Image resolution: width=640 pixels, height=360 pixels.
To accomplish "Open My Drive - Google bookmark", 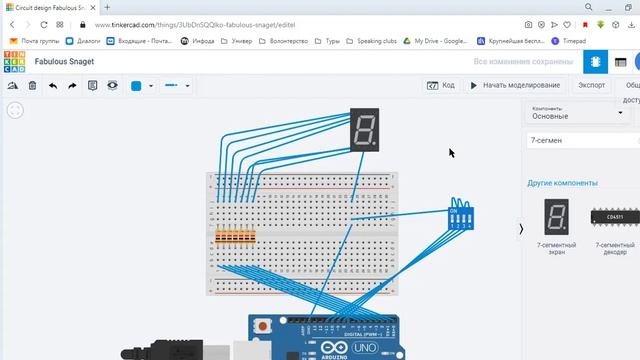I will (435, 41).
